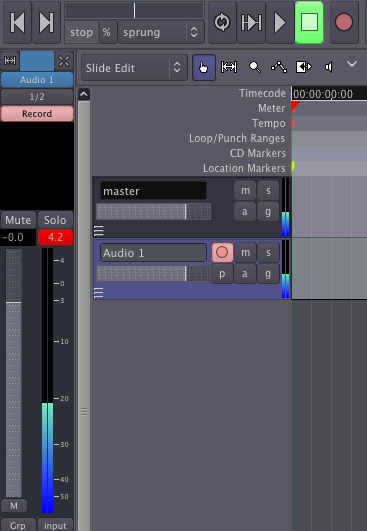Mute the strip with the Mute button

coord(18,220)
